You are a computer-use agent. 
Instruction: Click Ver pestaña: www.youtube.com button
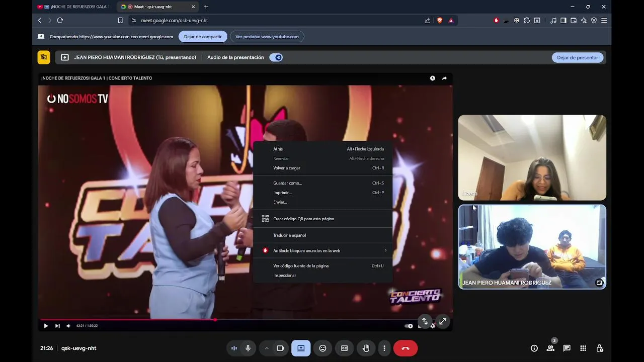pyautogui.click(x=267, y=36)
